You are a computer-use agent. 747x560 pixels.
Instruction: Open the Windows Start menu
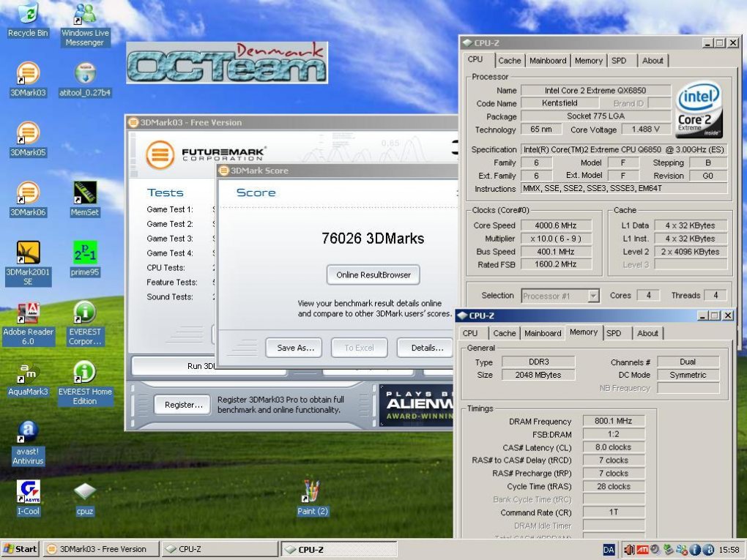pyautogui.click(x=21, y=549)
